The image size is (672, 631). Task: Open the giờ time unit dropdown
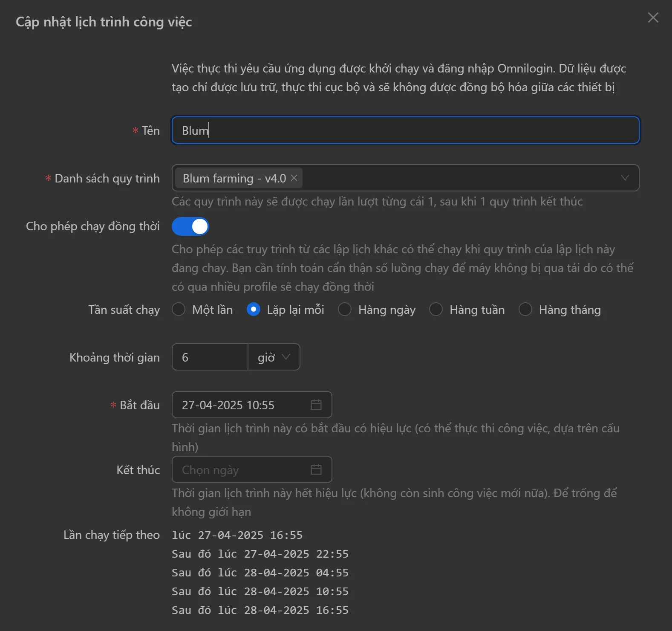[274, 357]
